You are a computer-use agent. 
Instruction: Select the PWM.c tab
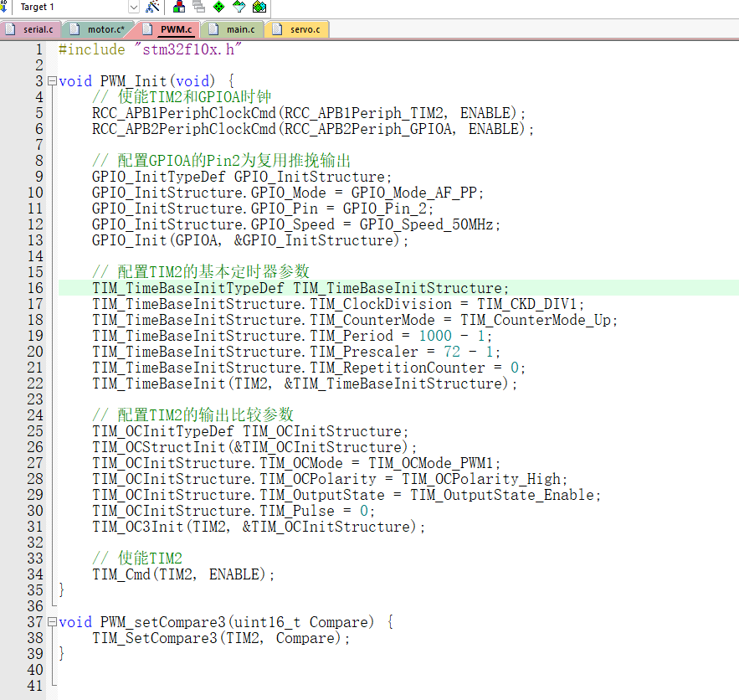click(169, 29)
